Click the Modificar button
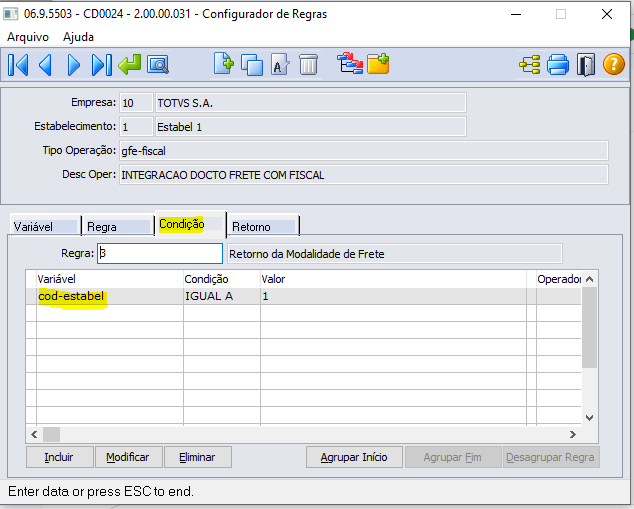This screenshot has width=634, height=509. pos(129,457)
